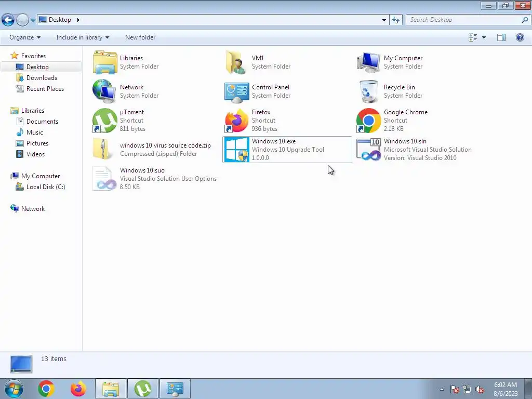Select the Network globe icon in file list
The height and width of the screenshot is (399, 532).
pos(105,91)
